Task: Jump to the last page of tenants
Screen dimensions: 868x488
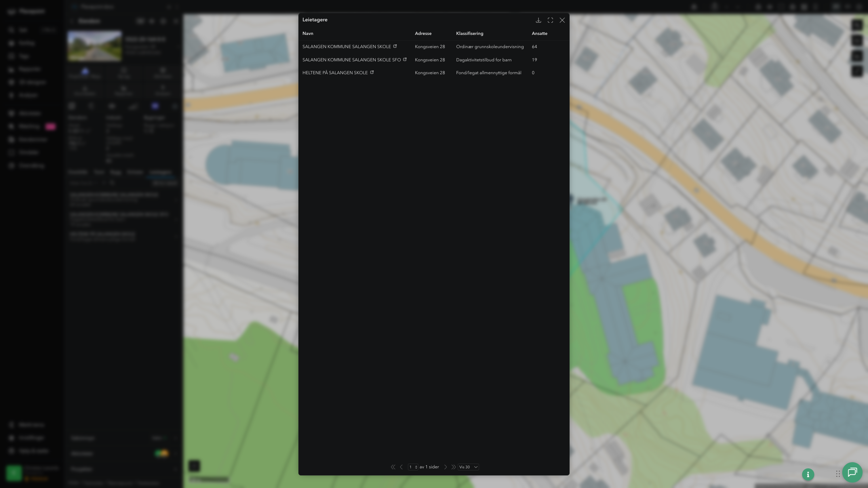Action: click(x=453, y=467)
